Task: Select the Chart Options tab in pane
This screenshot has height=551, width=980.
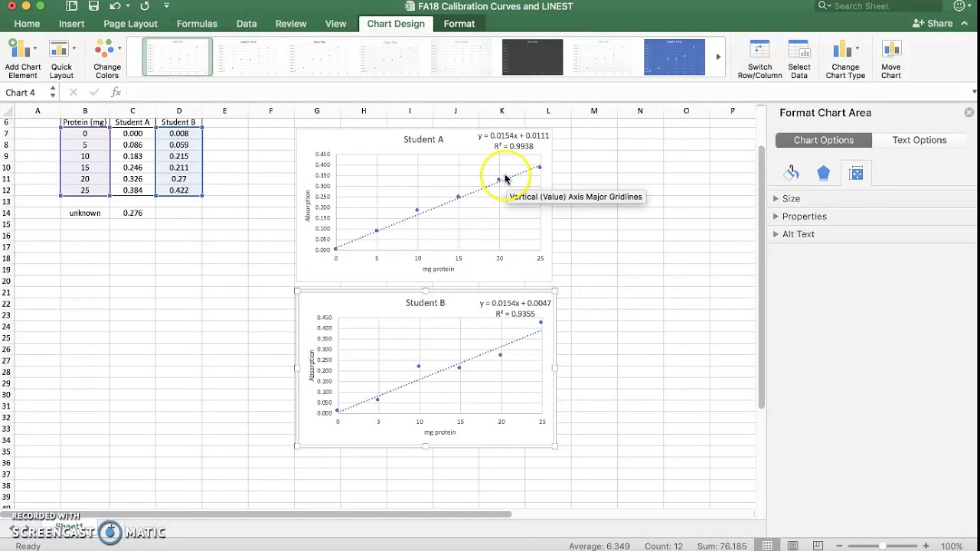Action: click(824, 140)
